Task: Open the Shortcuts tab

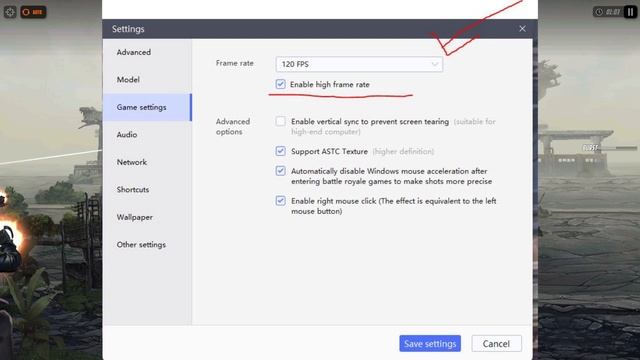Action: tap(147, 189)
